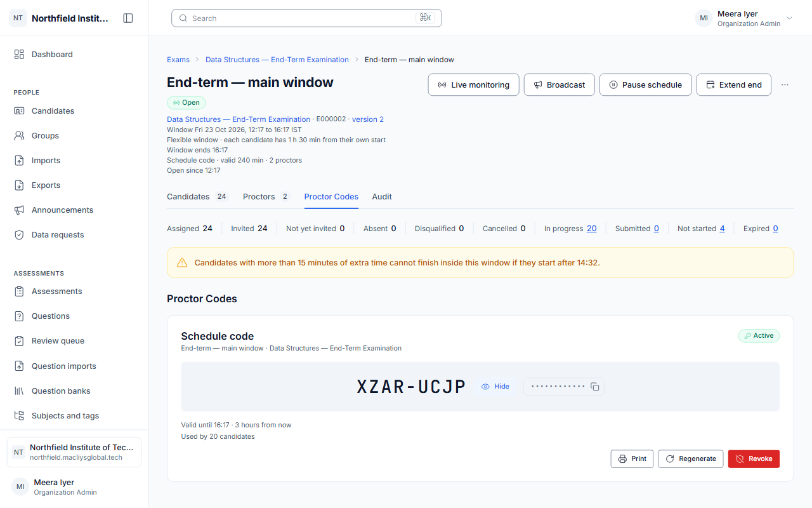
Task: Open the version 2 link
Action: (368, 119)
